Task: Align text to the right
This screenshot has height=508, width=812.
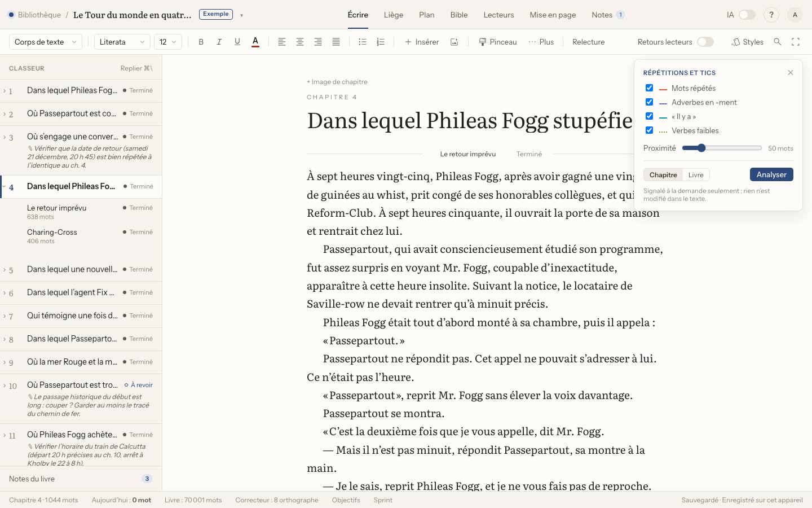Action: (318, 42)
